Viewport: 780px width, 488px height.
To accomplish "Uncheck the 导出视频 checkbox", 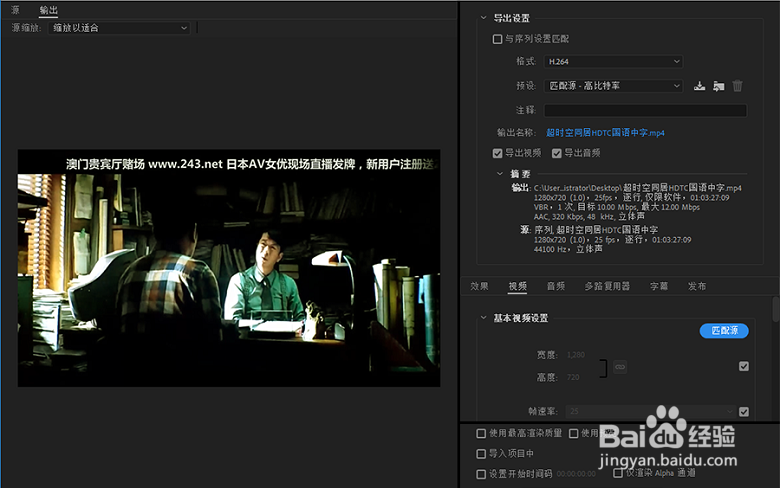I will pyautogui.click(x=497, y=153).
